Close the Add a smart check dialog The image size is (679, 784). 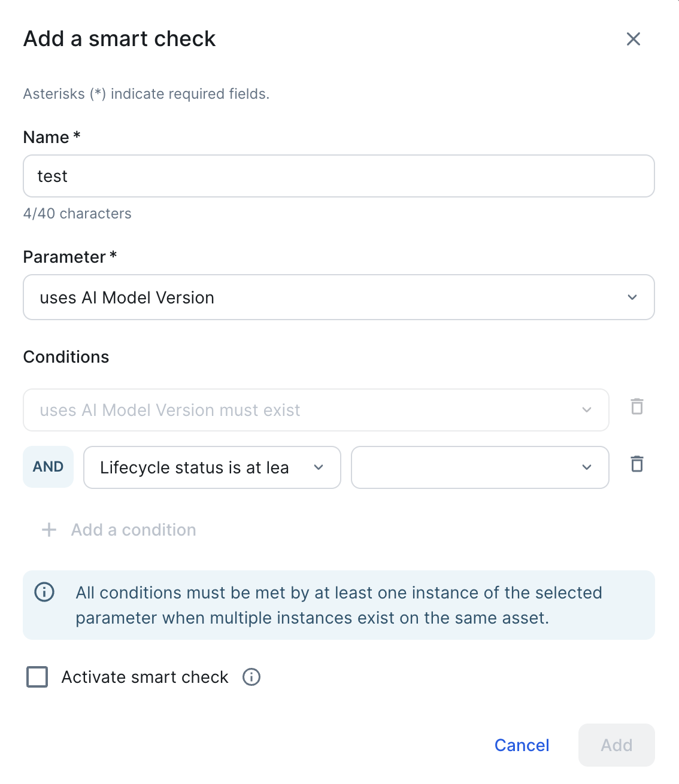pos(633,39)
